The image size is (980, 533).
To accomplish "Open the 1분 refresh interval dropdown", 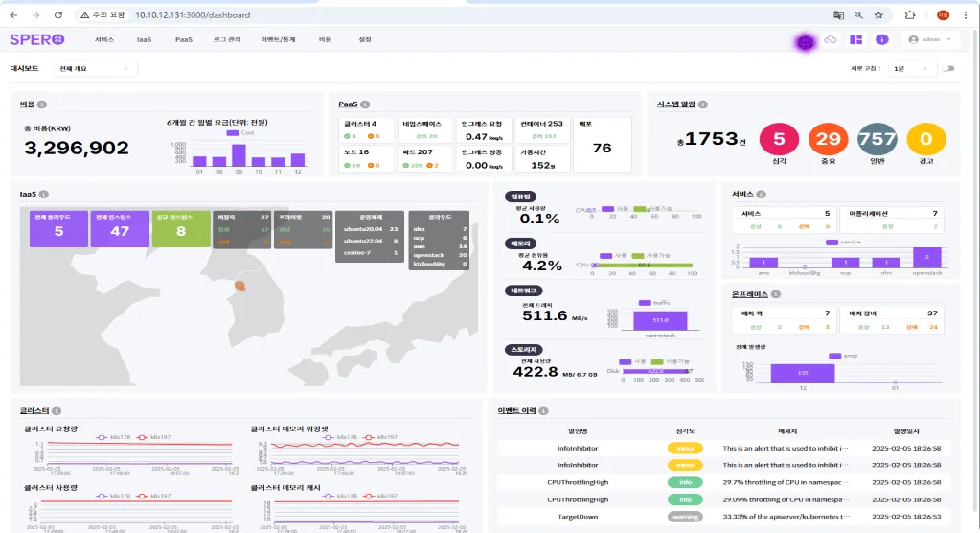I will click(x=911, y=68).
